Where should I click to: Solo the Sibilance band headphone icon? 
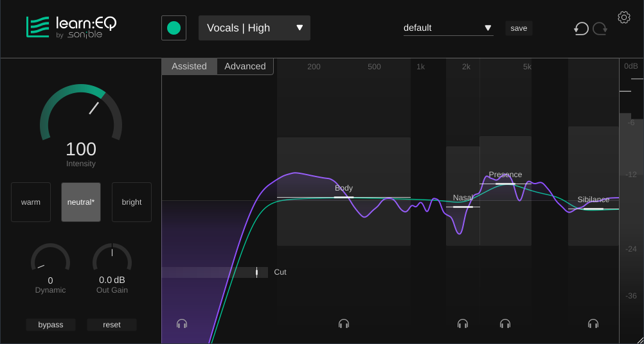tap(593, 324)
